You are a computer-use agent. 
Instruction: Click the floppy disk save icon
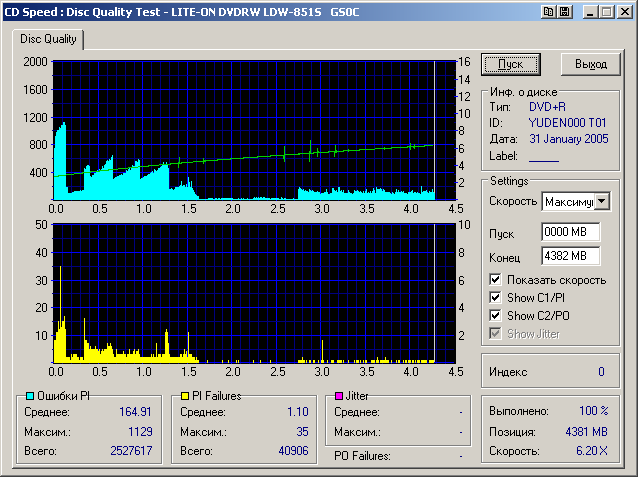tap(564, 11)
